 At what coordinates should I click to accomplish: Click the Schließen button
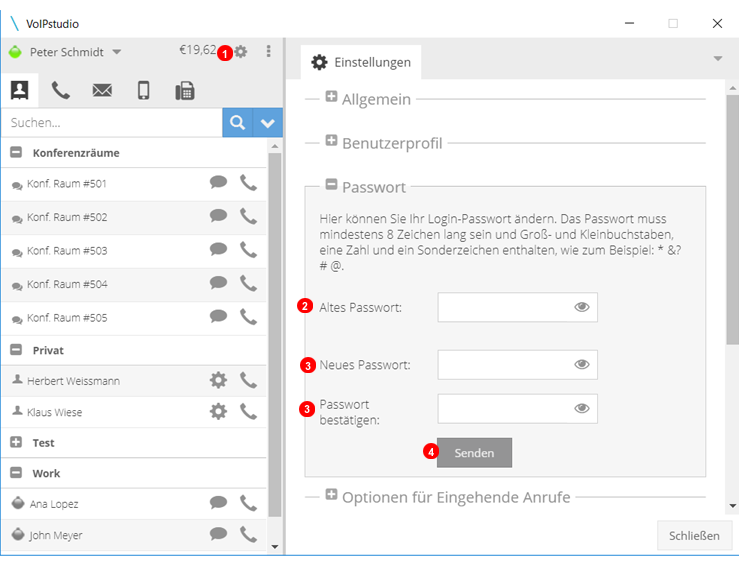tap(694, 536)
